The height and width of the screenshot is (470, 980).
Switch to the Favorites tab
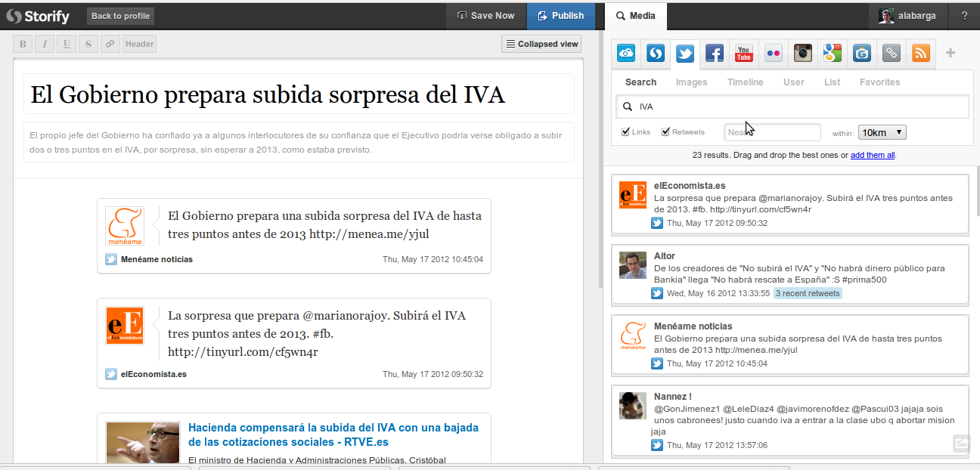(879, 82)
